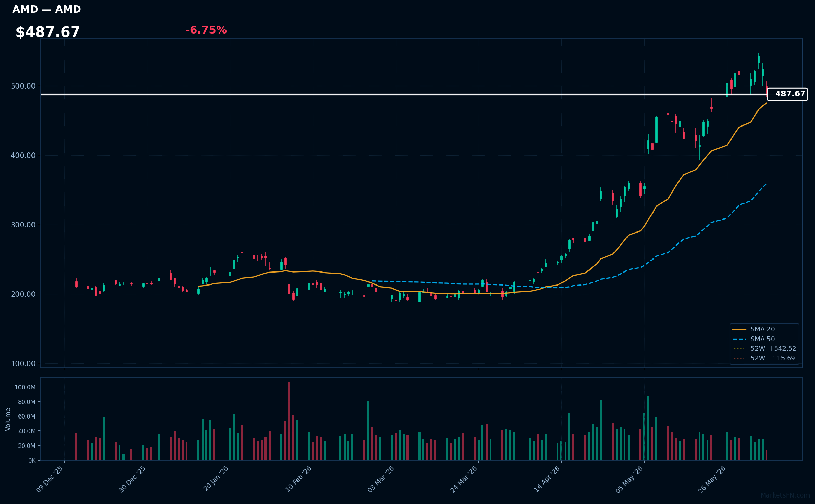
Task: Click the 10 Feb '26 date label
Action: tap(299, 479)
